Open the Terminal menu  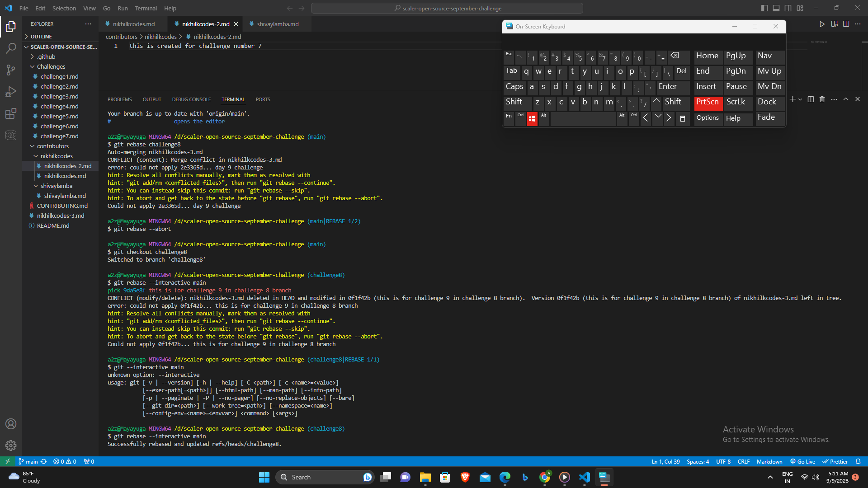click(x=146, y=8)
